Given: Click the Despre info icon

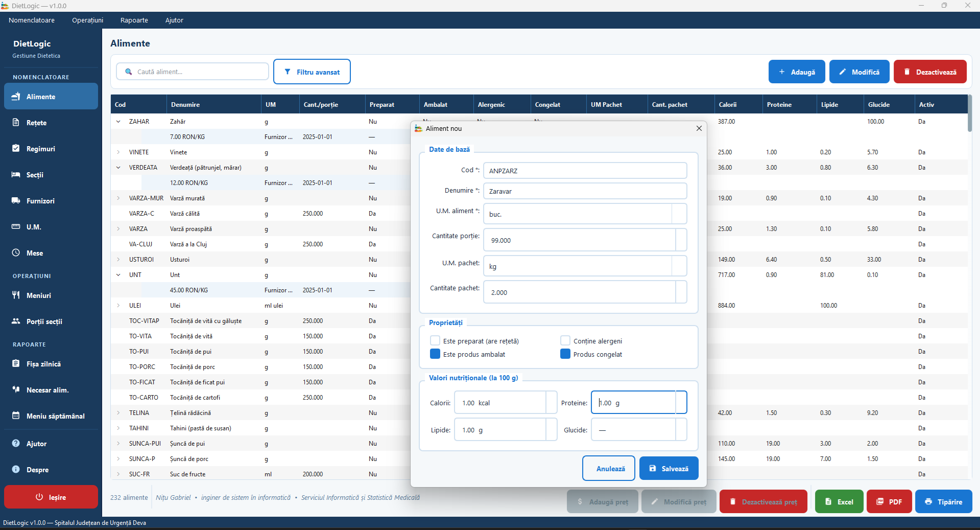Looking at the screenshot, I should coord(16,470).
